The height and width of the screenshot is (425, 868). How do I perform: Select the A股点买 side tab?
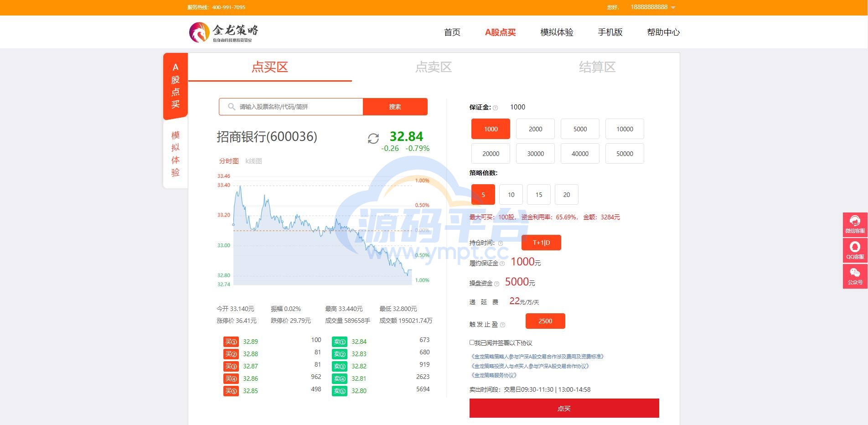coord(176,86)
